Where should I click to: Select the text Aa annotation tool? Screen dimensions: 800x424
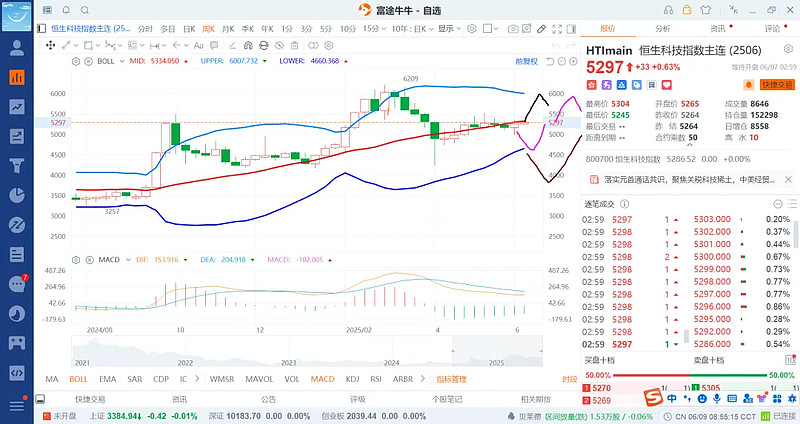pos(198,45)
